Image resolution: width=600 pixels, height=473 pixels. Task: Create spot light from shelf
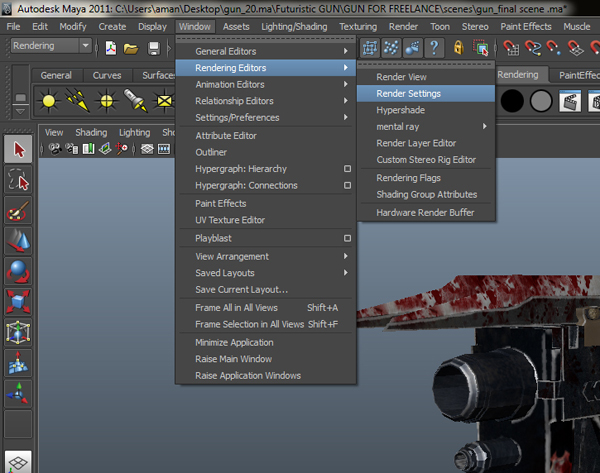pos(135,101)
